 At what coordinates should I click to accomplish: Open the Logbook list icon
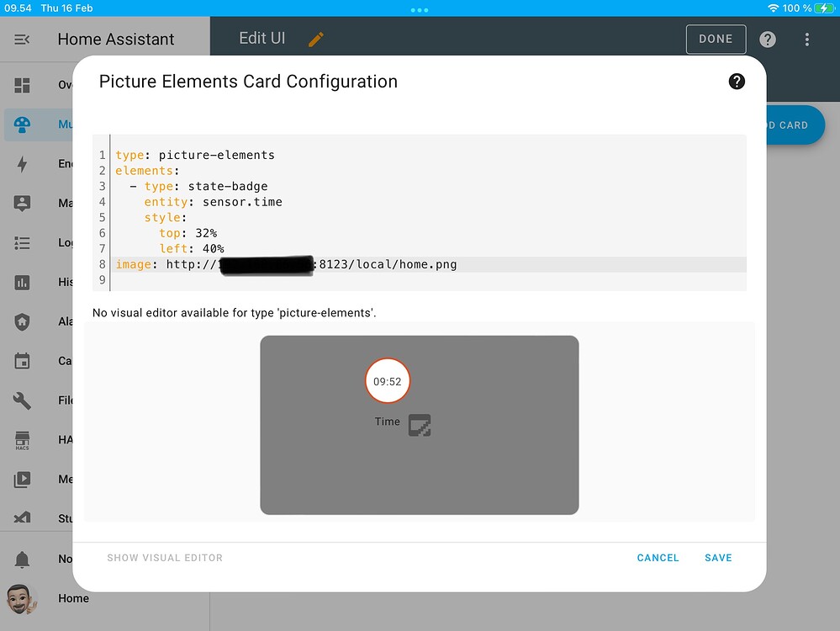[22, 243]
